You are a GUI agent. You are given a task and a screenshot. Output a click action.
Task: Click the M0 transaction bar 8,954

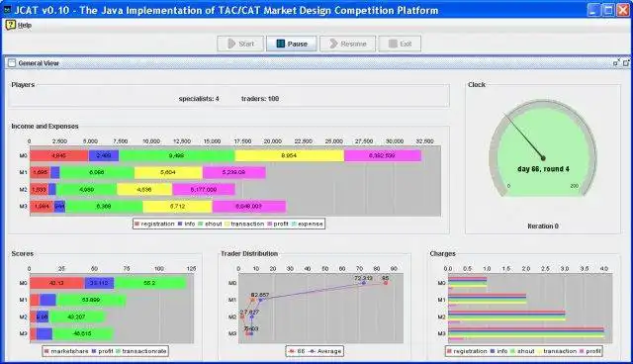coord(289,155)
